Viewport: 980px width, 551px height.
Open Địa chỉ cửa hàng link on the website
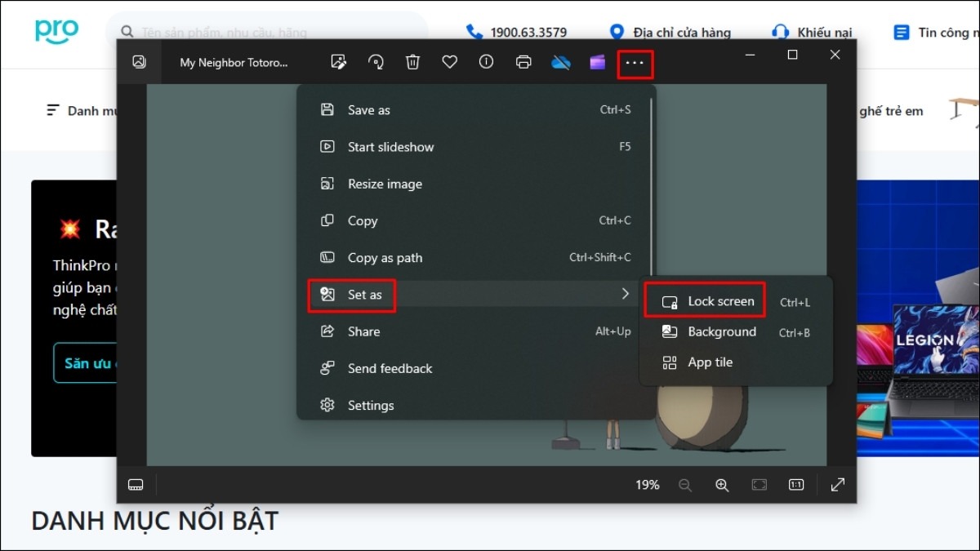(670, 33)
